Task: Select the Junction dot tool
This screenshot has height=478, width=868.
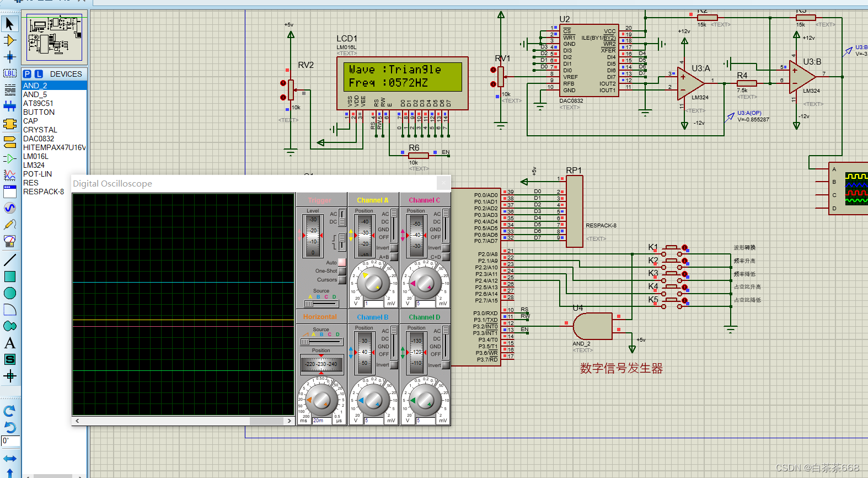Action: tap(9, 57)
